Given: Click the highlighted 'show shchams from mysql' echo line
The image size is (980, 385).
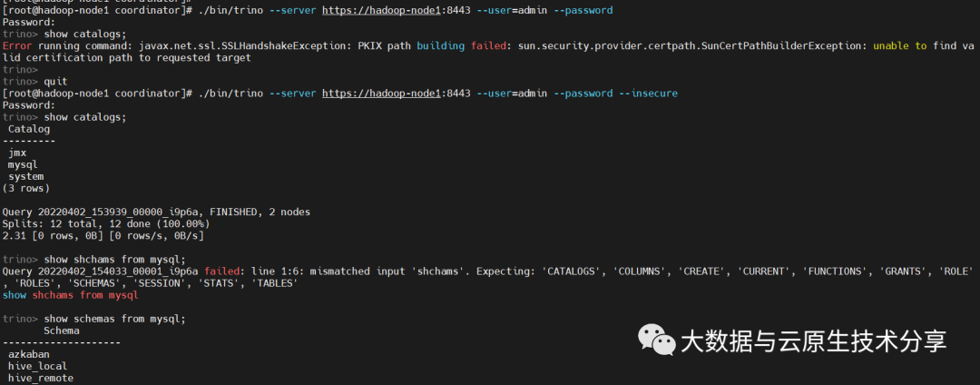Looking at the screenshot, I should [x=70, y=295].
